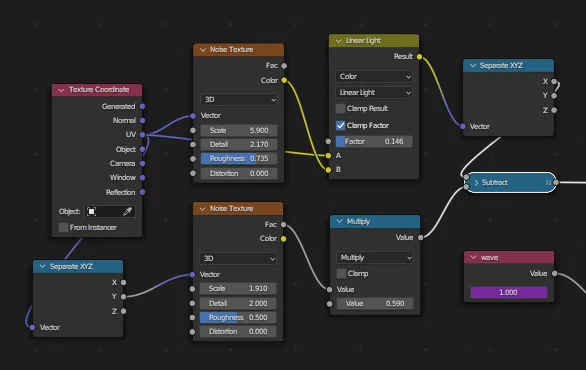The image size is (586, 370).
Task: Click the Z output socket of right Separate XYZ
Action: [x=554, y=110]
